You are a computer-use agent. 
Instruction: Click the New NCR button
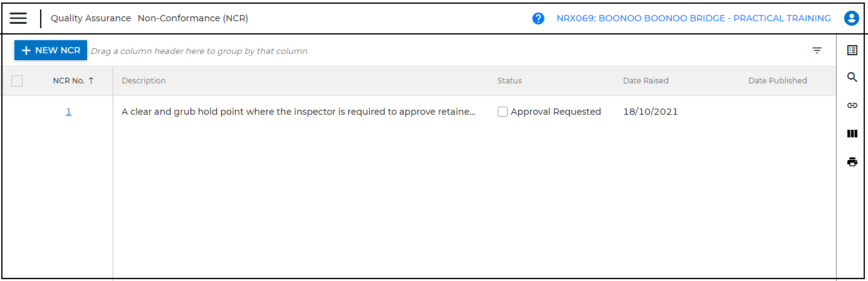click(51, 50)
